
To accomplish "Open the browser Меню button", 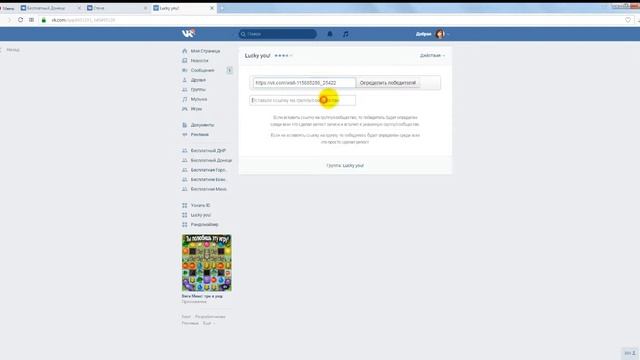I will (8, 8).
